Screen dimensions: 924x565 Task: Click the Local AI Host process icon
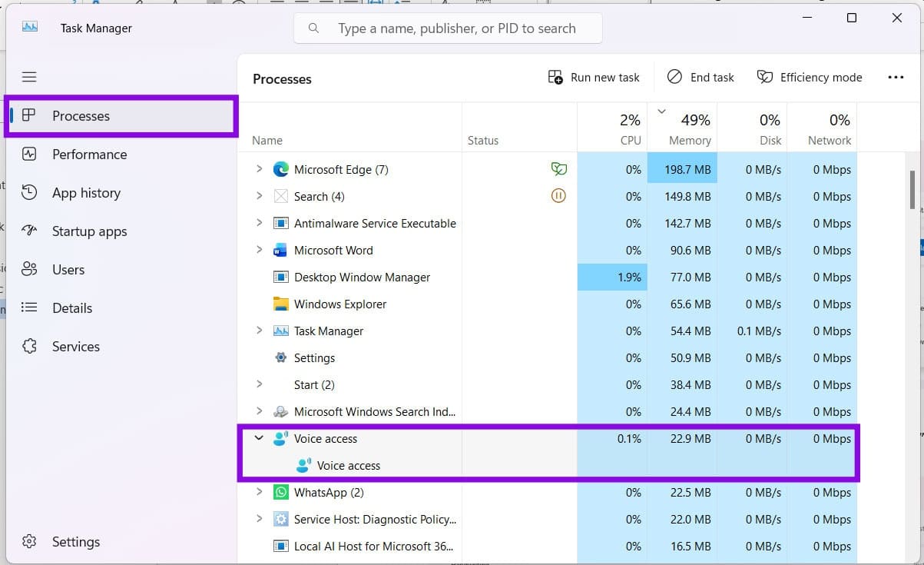(x=281, y=546)
